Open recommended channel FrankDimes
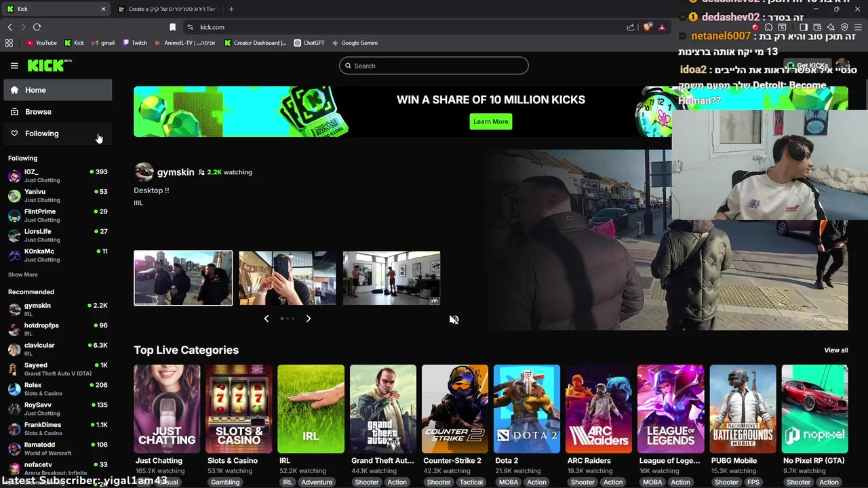868x488 pixels. point(58,428)
